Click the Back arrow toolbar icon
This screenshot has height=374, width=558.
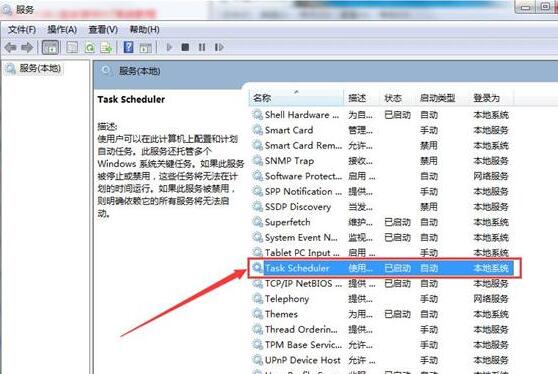(x=11, y=47)
